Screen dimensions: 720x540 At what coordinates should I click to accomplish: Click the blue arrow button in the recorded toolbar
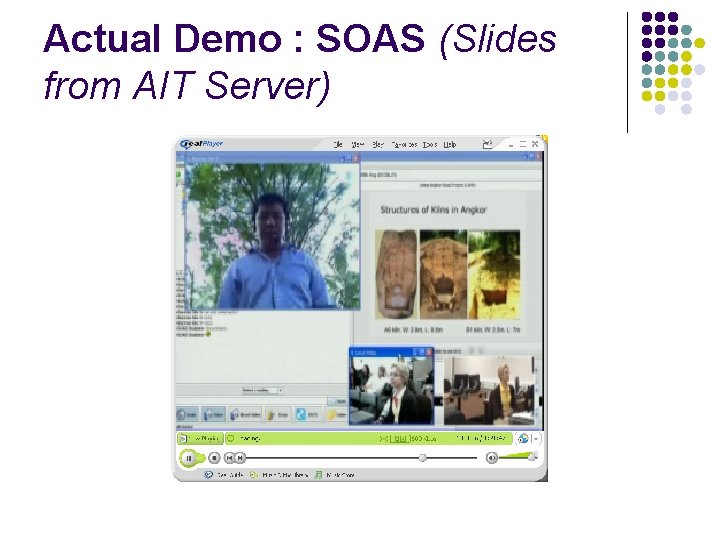(x=307, y=415)
